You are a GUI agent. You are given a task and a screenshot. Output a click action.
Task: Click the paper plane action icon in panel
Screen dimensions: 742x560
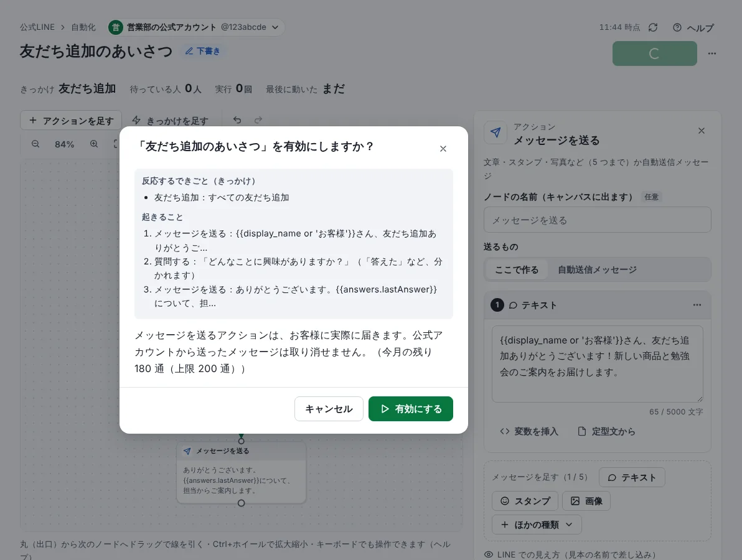(x=495, y=133)
